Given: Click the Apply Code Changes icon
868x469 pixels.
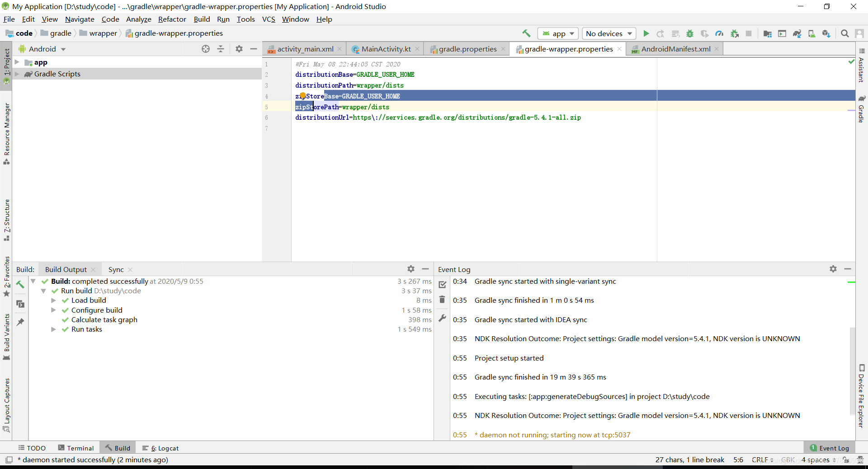Looking at the screenshot, I should pyautogui.click(x=675, y=33).
